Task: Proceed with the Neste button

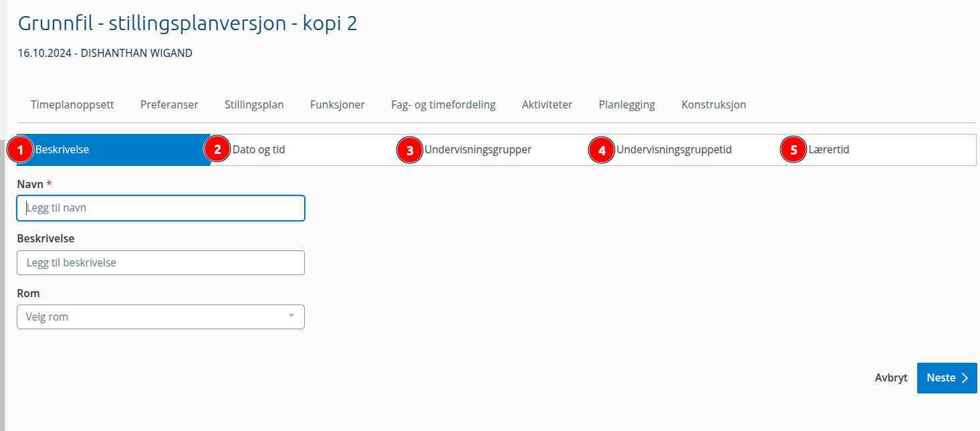Action: [x=947, y=378]
